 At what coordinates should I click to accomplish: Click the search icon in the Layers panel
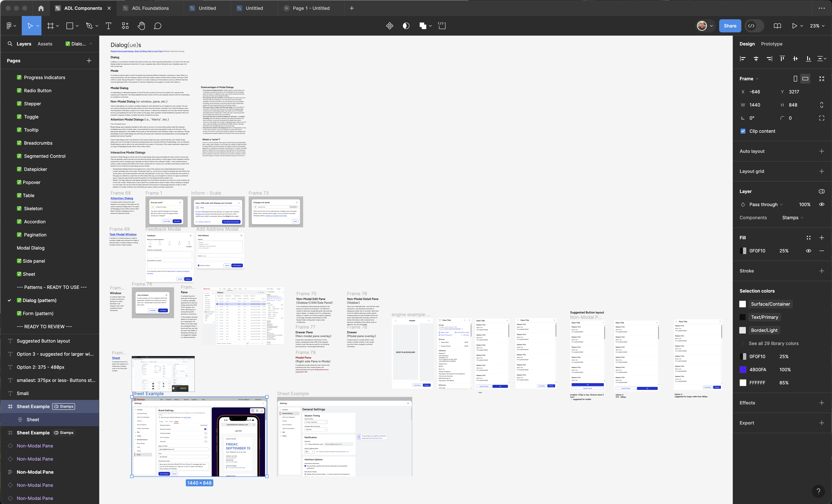pos(10,44)
